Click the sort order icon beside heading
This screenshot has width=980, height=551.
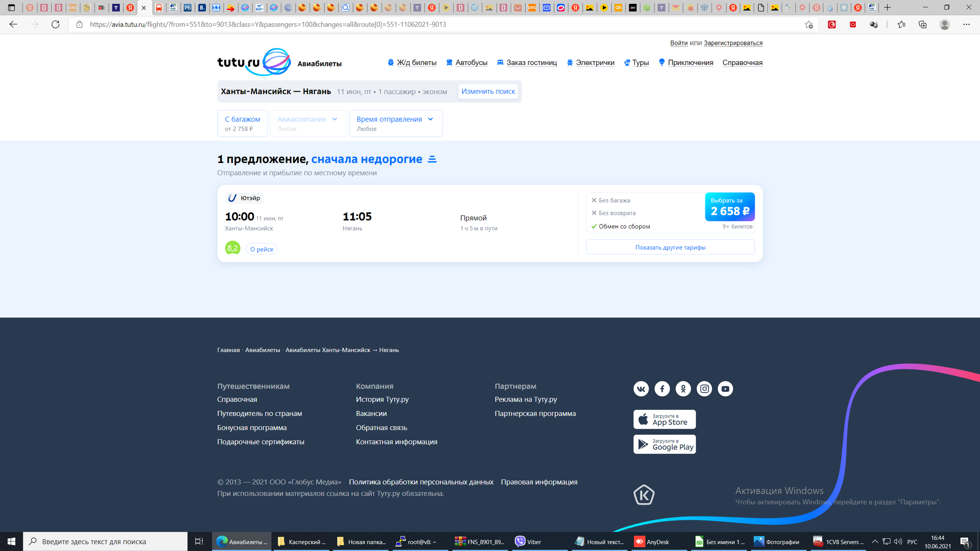[x=432, y=159]
